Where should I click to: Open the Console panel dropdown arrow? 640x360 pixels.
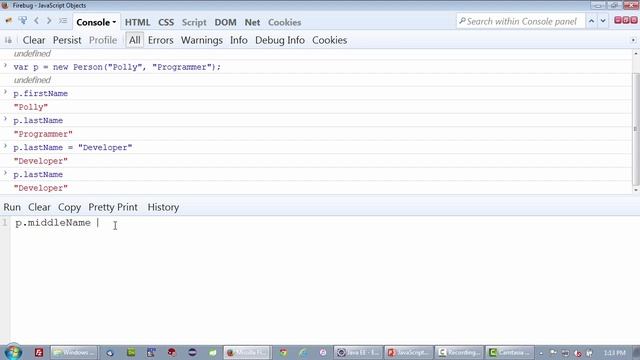pyautogui.click(x=114, y=22)
